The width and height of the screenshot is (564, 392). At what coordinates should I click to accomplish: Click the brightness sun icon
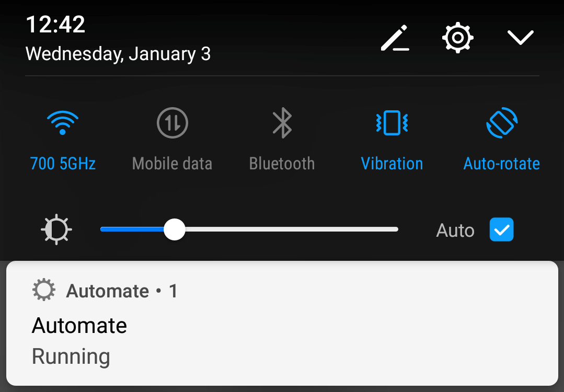tap(56, 229)
